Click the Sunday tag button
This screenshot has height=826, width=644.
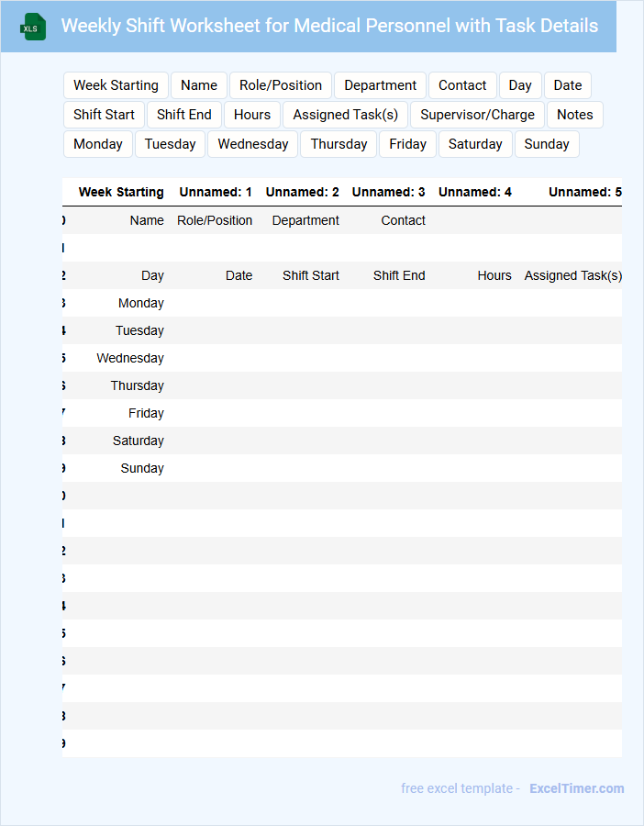tap(547, 144)
